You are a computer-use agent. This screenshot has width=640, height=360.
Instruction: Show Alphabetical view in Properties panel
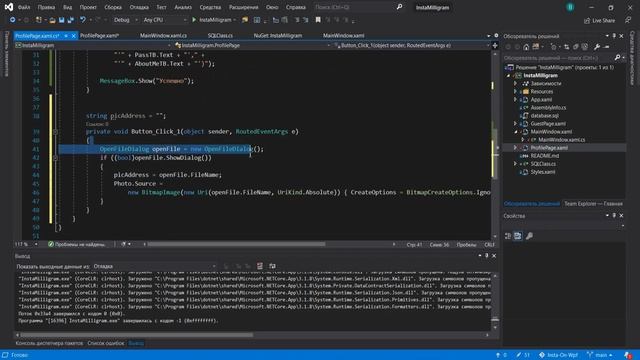point(518,236)
